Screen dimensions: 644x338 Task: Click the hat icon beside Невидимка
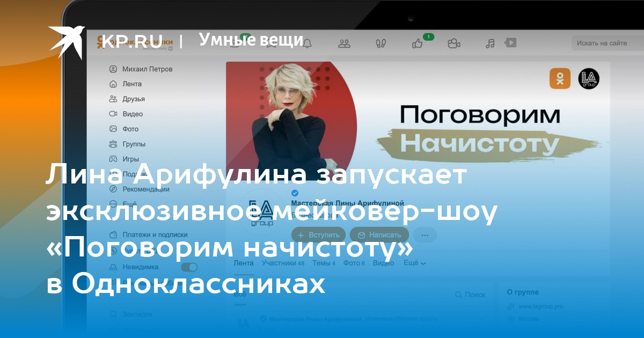[x=113, y=267]
